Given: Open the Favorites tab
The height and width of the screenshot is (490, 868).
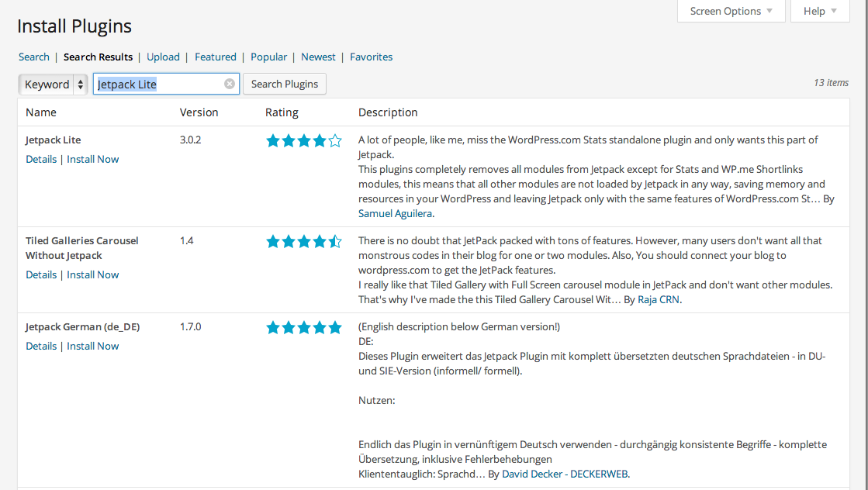Looking at the screenshot, I should click(x=371, y=57).
